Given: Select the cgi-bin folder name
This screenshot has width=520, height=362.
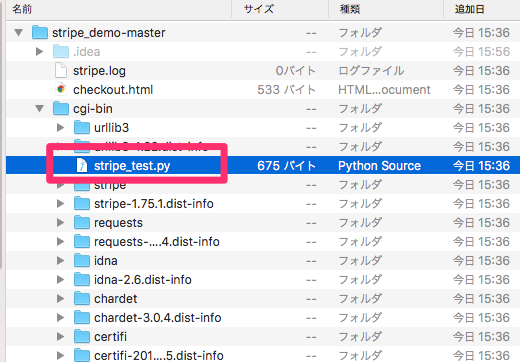Looking at the screenshot, I should 93,109.
